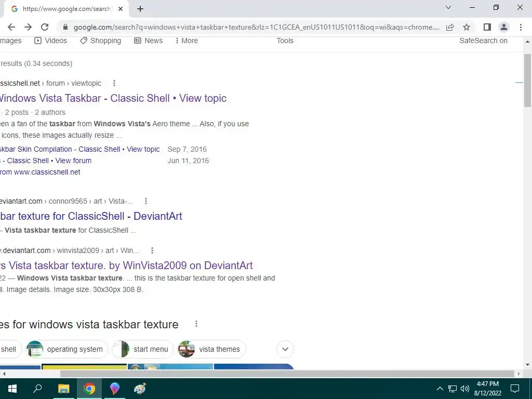The image size is (532, 399).
Task: Reload the Google search page
Action: [45, 27]
